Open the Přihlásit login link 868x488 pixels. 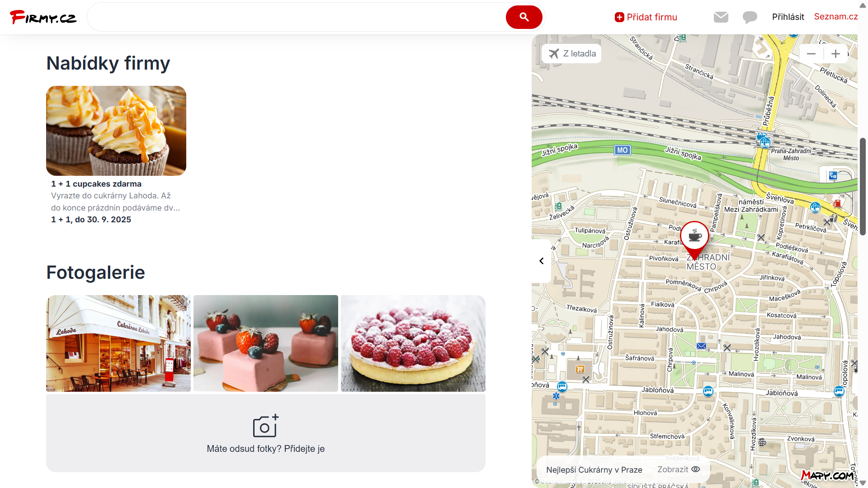[x=788, y=17]
